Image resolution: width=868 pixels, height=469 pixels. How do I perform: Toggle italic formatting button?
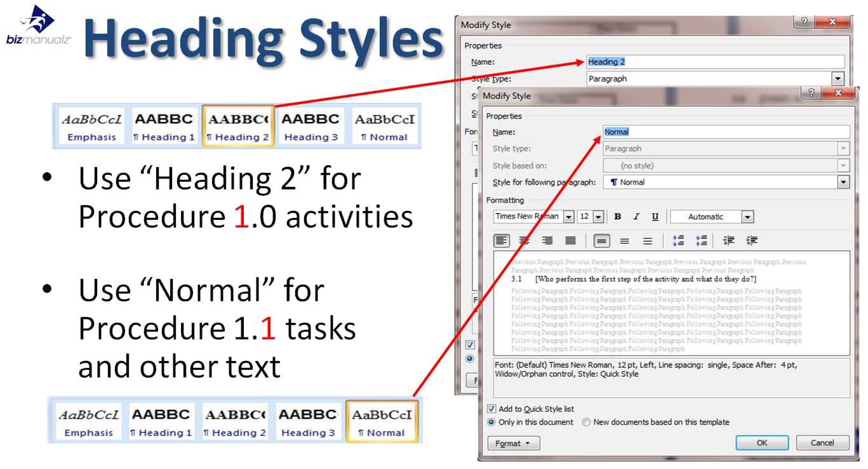coord(636,217)
